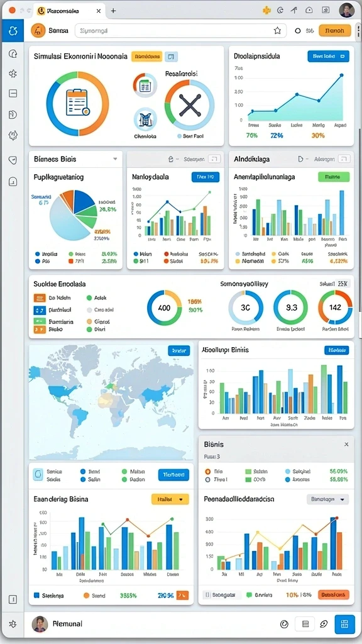
Task: Click the list view icon in bottom bar
Action: [x=305, y=624]
